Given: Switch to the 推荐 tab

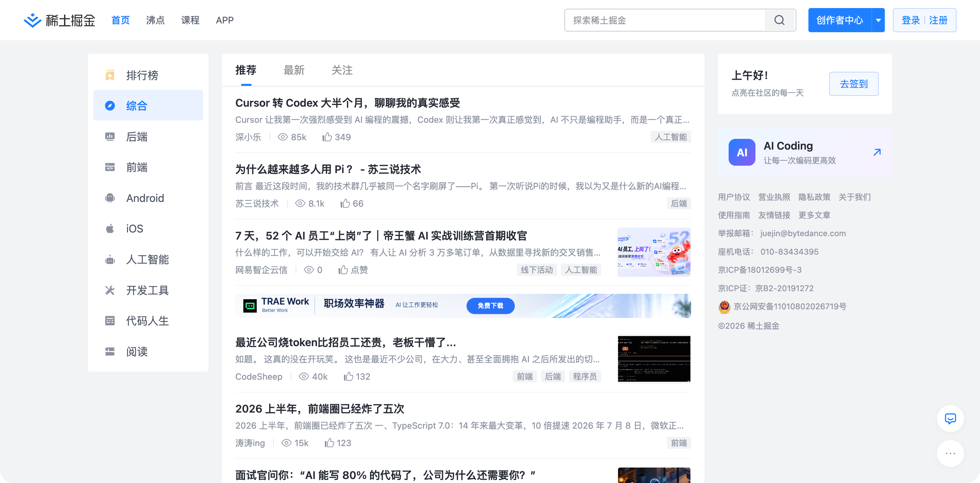Looking at the screenshot, I should click(x=246, y=70).
